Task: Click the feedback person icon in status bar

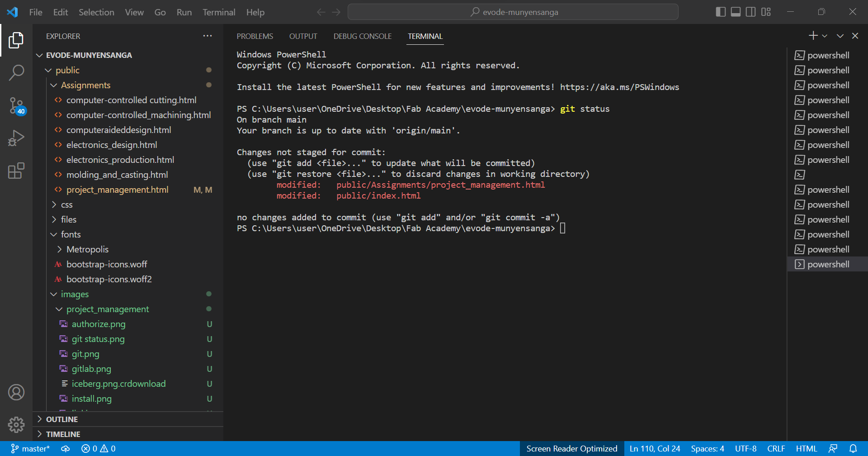Action: pyautogui.click(x=833, y=448)
